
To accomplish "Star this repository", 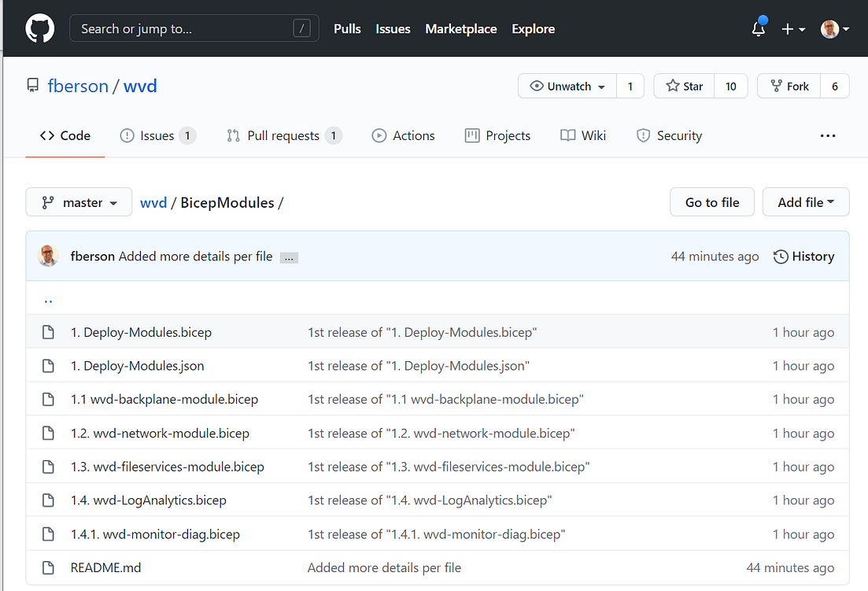I will pyautogui.click(x=684, y=86).
